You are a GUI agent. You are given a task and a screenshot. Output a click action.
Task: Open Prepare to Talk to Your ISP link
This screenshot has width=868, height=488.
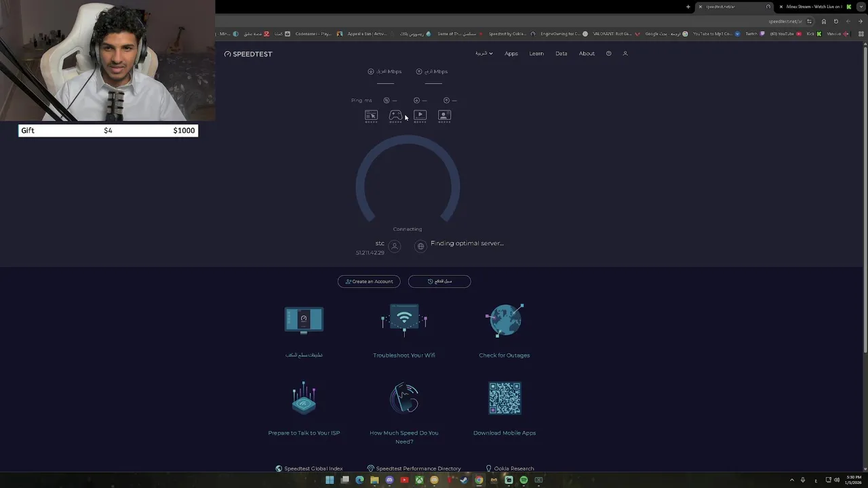tap(304, 433)
